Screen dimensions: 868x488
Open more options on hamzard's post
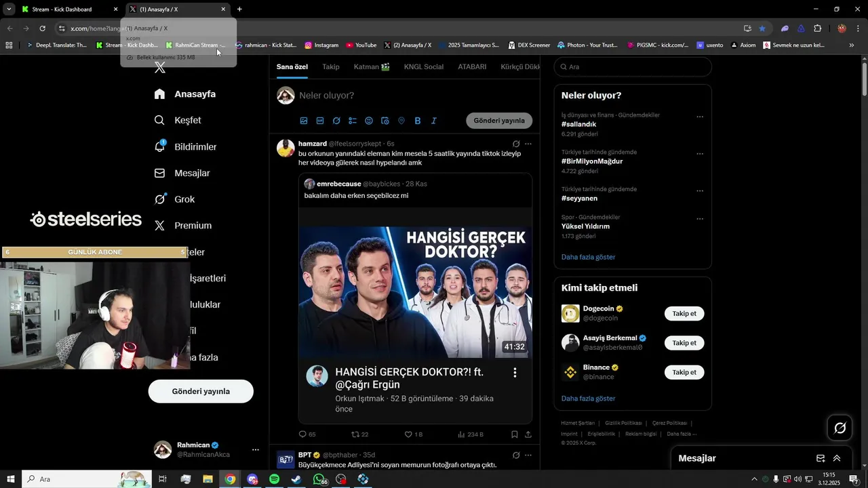pyautogui.click(x=528, y=144)
